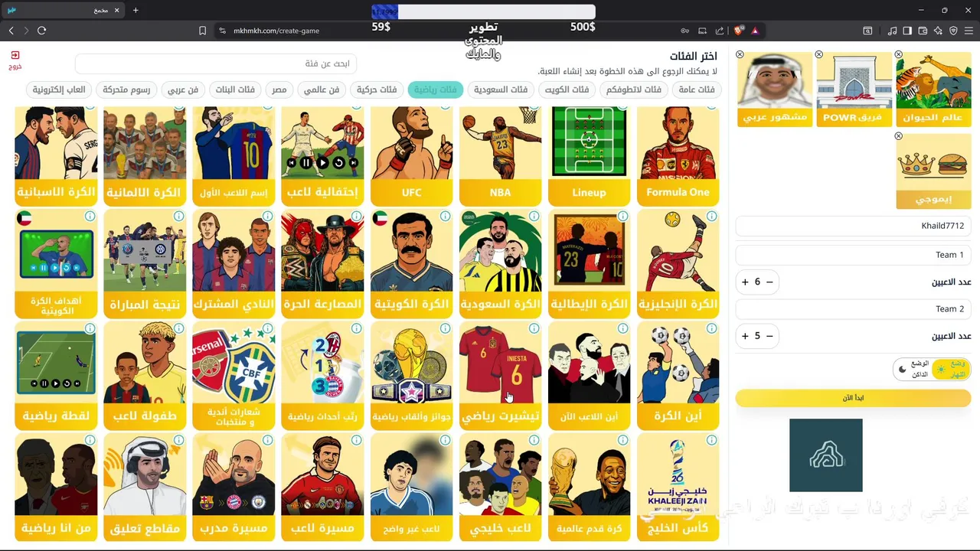Open Brave Shields icon in address bar
980x551 pixels.
(739, 31)
